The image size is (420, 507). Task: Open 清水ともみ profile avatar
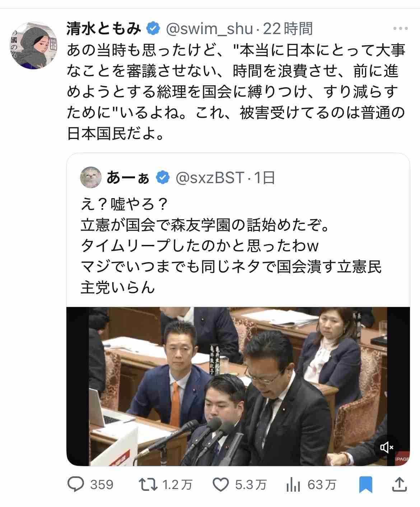tap(34, 45)
